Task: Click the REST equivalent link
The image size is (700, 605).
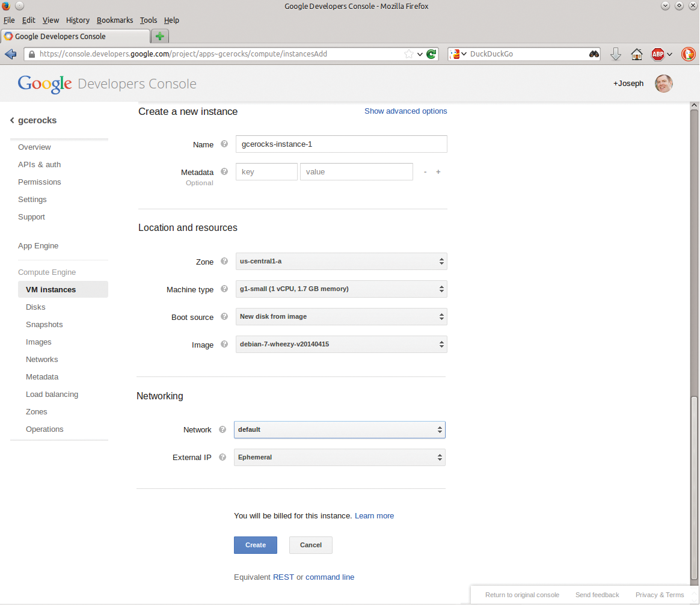Action: [x=283, y=577]
